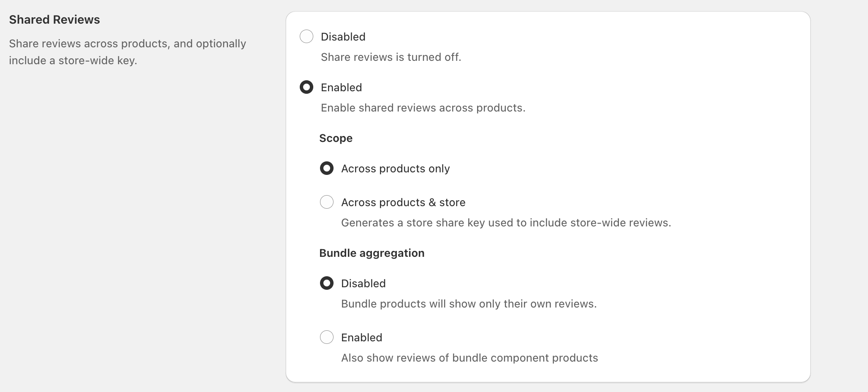The height and width of the screenshot is (392, 868).
Task: Click the store share key description text
Action: (506, 223)
